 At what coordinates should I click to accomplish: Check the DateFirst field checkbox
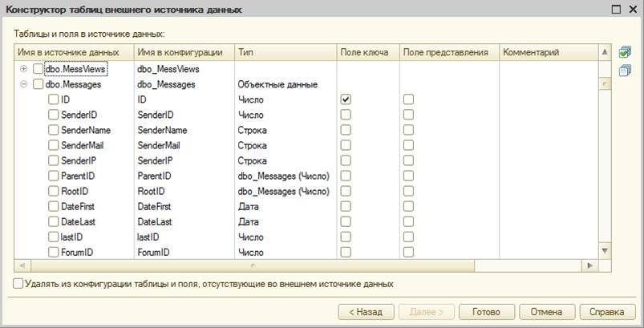point(54,206)
